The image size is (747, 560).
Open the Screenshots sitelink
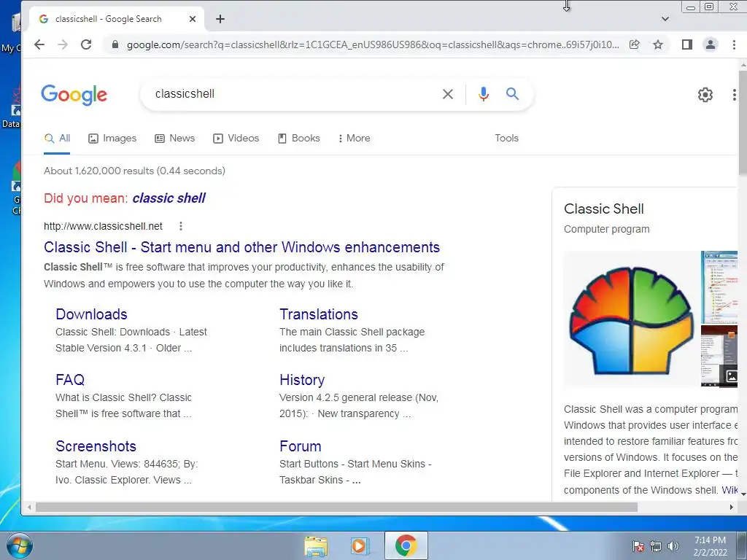(96, 446)
